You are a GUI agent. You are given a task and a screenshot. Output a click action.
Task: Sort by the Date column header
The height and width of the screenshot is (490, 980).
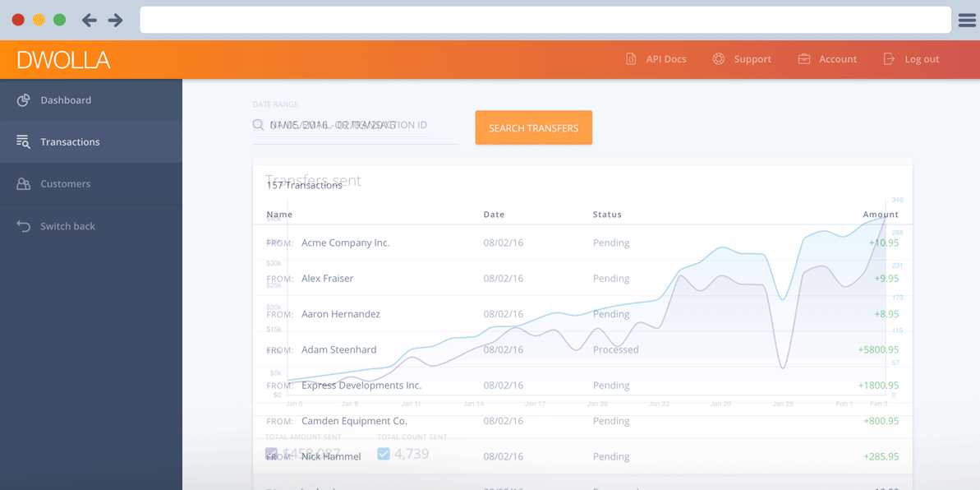pyautogui.click(x=494, y=215)
